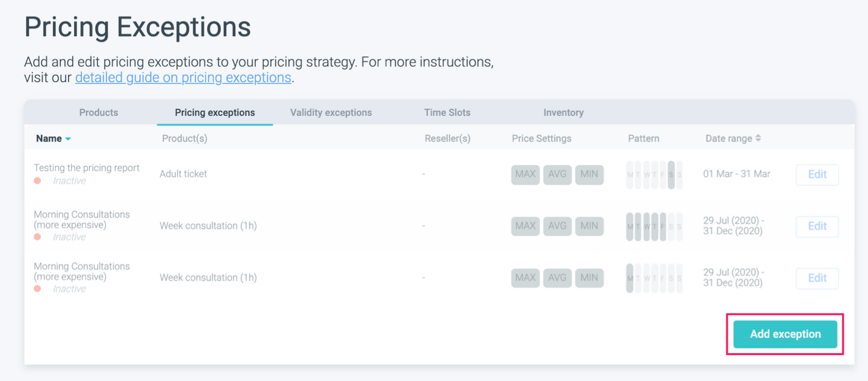Screen dimensions: 868x381
Task: Open the detailed guide on pricing exceptions link
Action: pos(182,78)
